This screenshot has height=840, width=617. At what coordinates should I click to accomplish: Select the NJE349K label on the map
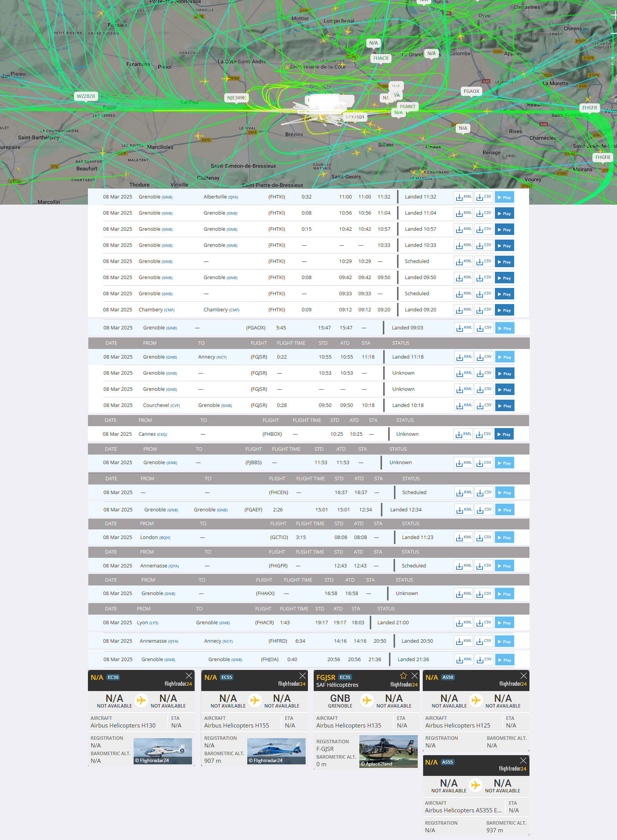point(236,98)
